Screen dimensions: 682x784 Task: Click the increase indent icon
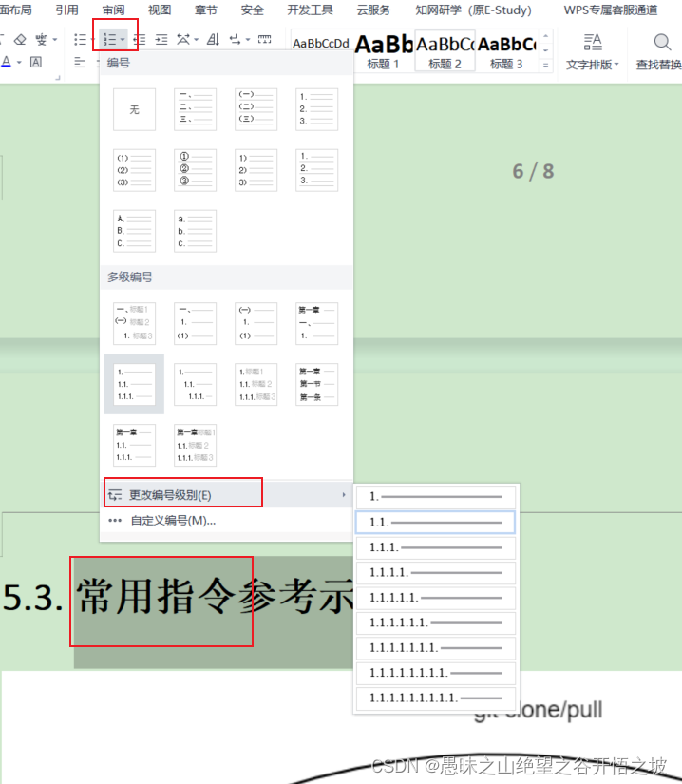161,40
